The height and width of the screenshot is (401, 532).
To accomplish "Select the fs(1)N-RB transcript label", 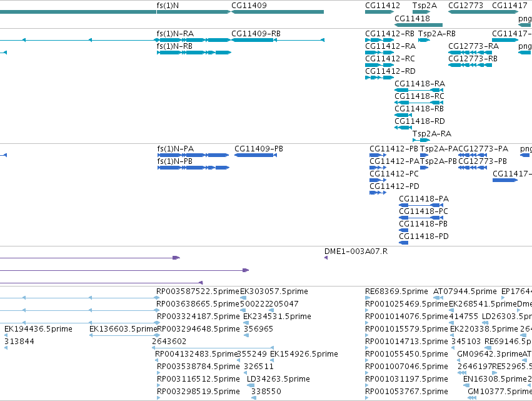I will pyautogui.click(x=174, y=46).
